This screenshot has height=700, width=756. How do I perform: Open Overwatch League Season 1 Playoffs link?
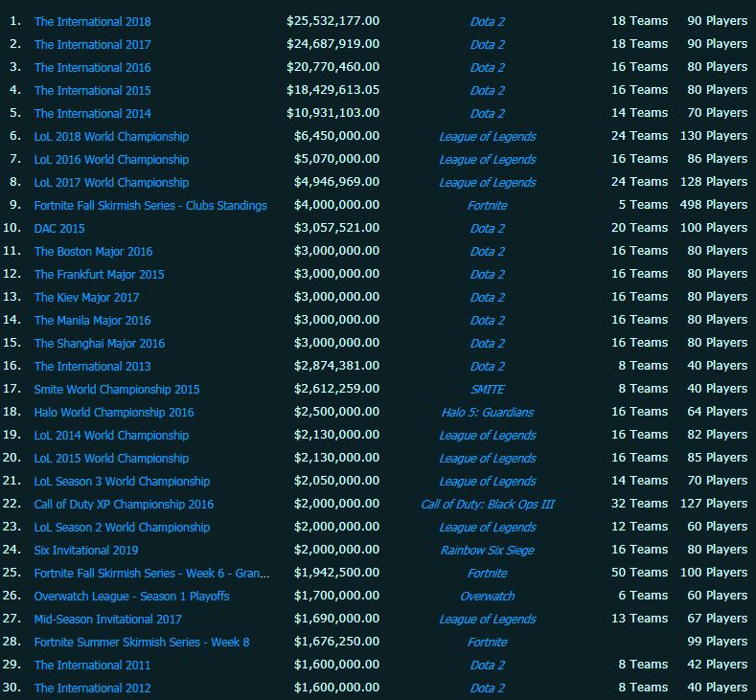(x=131, y=597)
